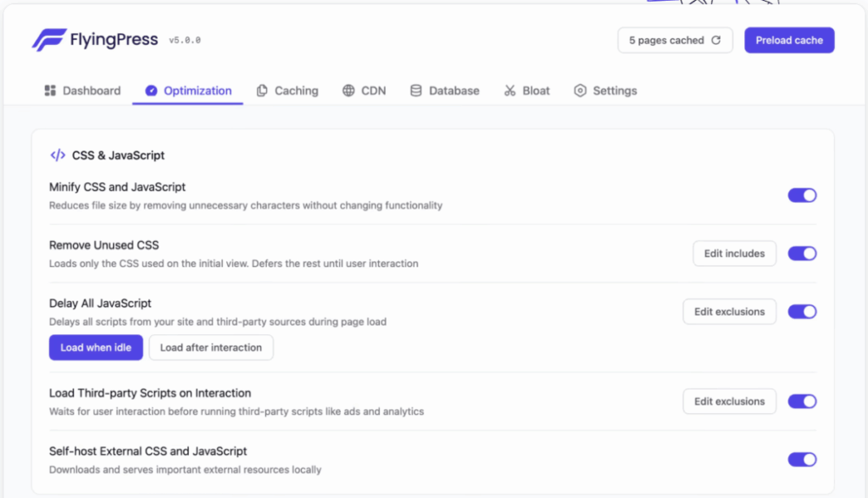Toggle Delay All JavaScript off
The image size is (868, 498).
tap(802, 311)
